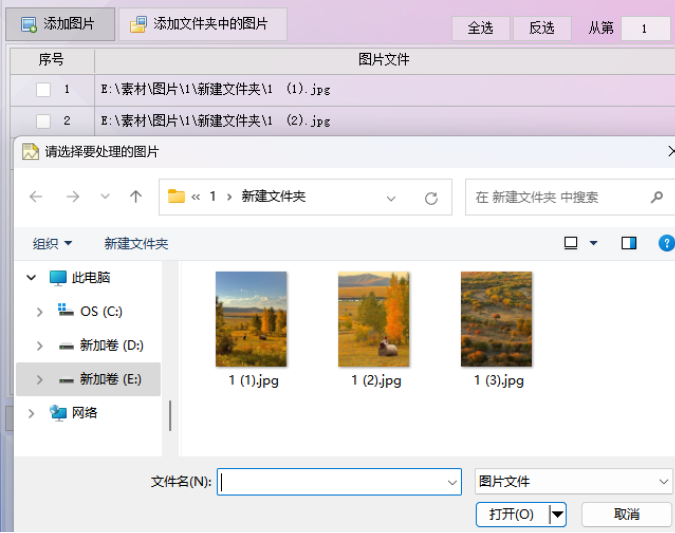This screenshot has width=675, height=533.
Task: Click the « breadcrumb overflow chevron
Action: (x=196, y=197)
